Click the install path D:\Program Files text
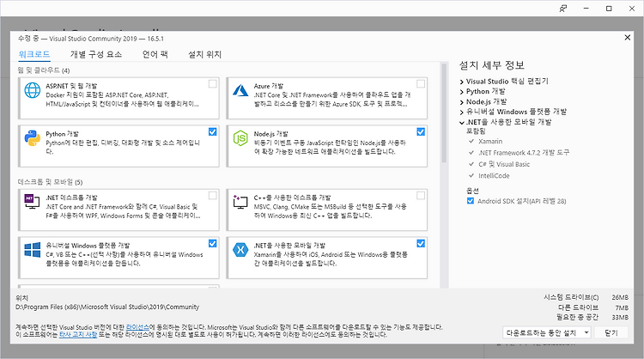 click(107, 307)
